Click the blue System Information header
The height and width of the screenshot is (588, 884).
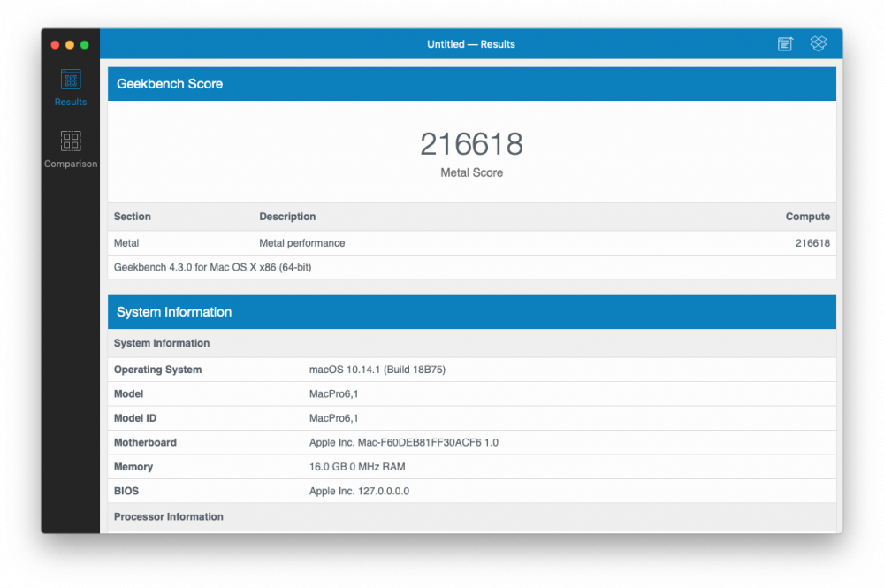472,312
